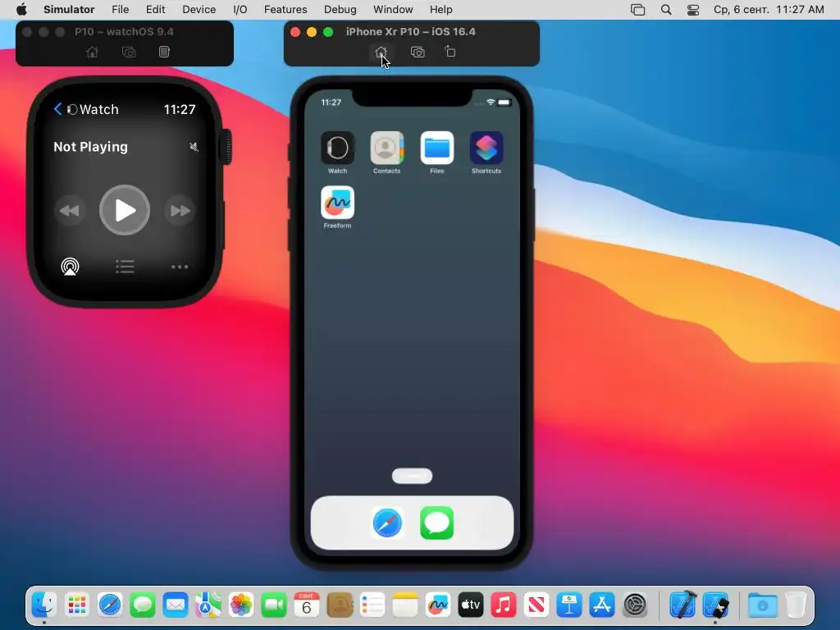The image size is (840, 630).
Task: Open the Window menu
Action: coord(393,10)
